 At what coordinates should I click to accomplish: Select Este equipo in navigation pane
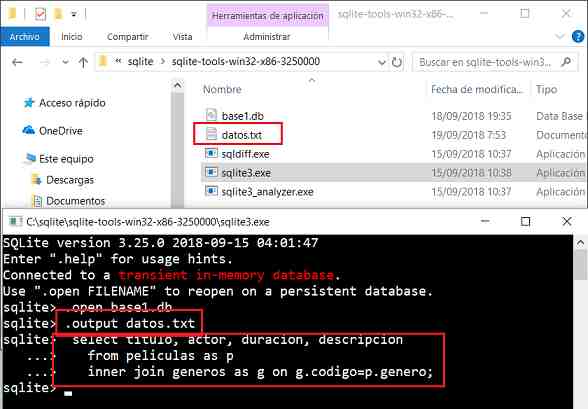click(x=66, y=159)
